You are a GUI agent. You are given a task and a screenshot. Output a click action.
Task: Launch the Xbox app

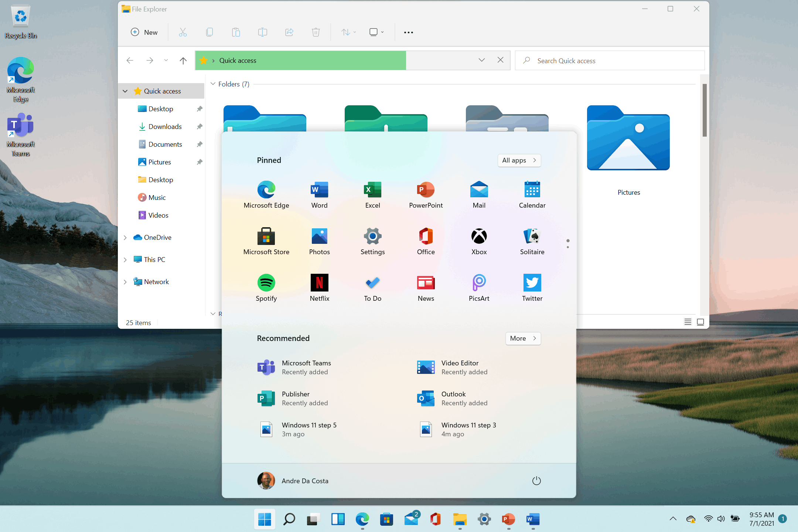click(x=479, y=241)
